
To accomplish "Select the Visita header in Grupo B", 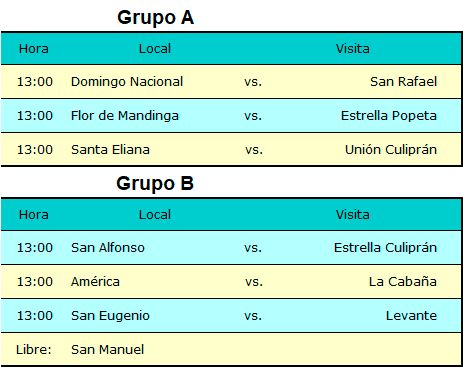I will [353, 215].
